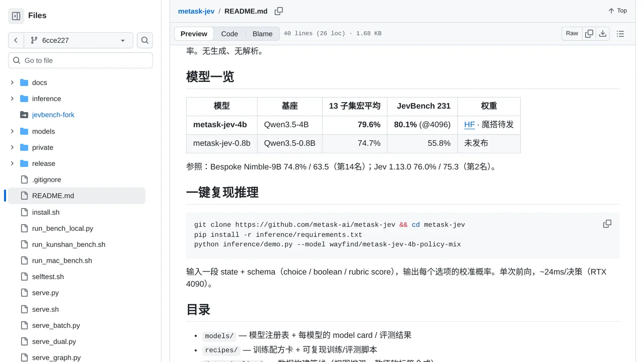Open serve_graph.py file

[x=56, y=357]
